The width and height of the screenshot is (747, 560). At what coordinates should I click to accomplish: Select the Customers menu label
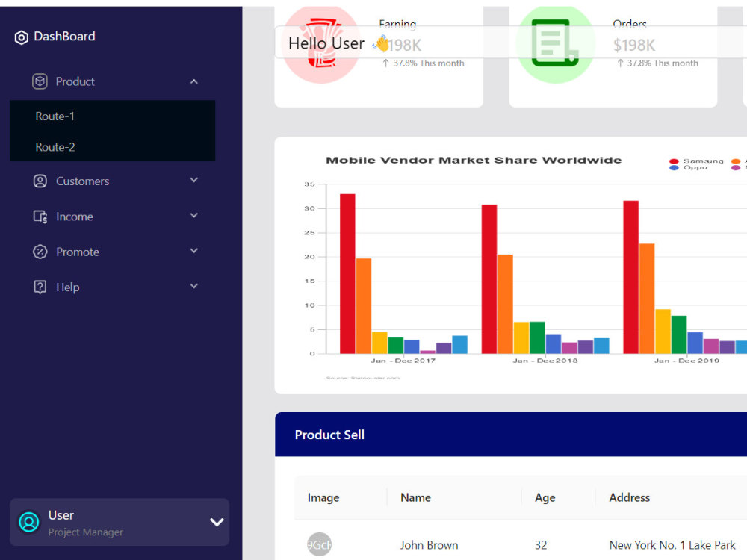(83, 181)
